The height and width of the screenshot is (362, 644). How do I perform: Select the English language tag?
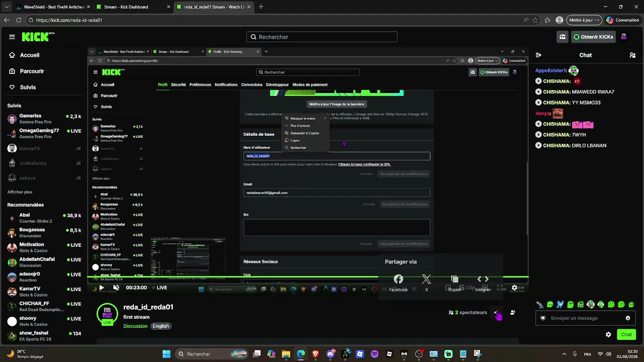pyautogui.click(x=161, y=326)
